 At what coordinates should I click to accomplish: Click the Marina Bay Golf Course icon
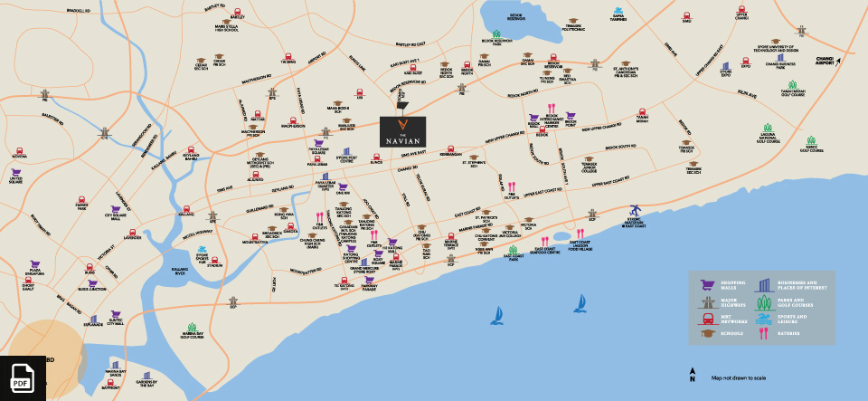tap(192, 328)
